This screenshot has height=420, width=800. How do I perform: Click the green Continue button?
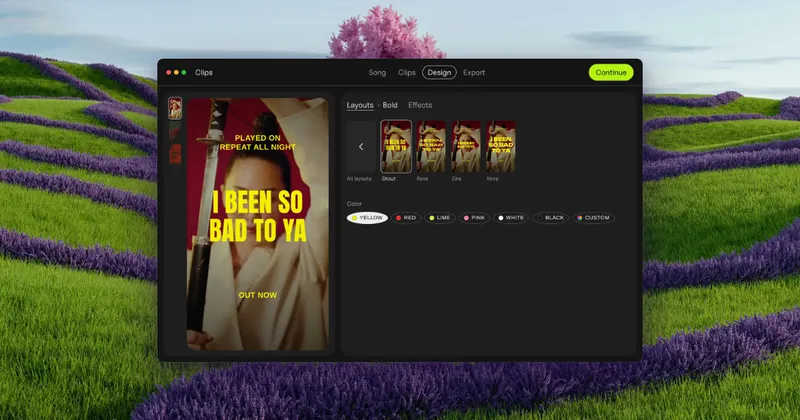(611, 72)
